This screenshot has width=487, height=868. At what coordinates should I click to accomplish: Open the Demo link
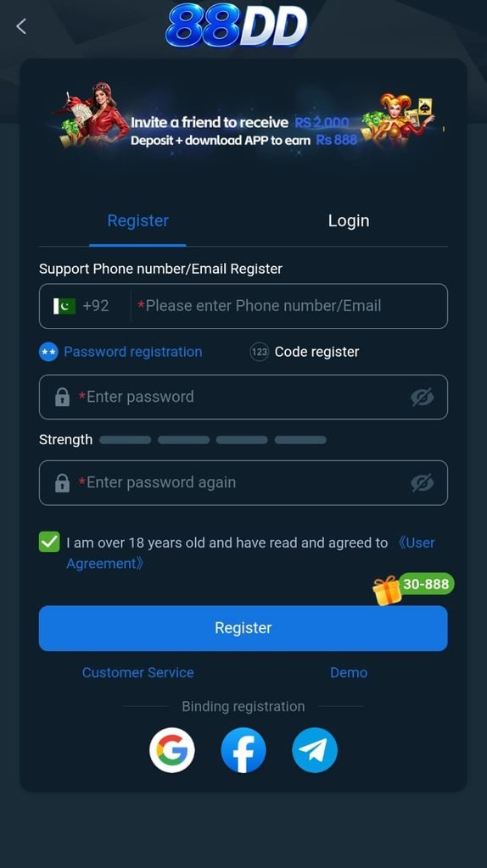click(x=349, y=672)
